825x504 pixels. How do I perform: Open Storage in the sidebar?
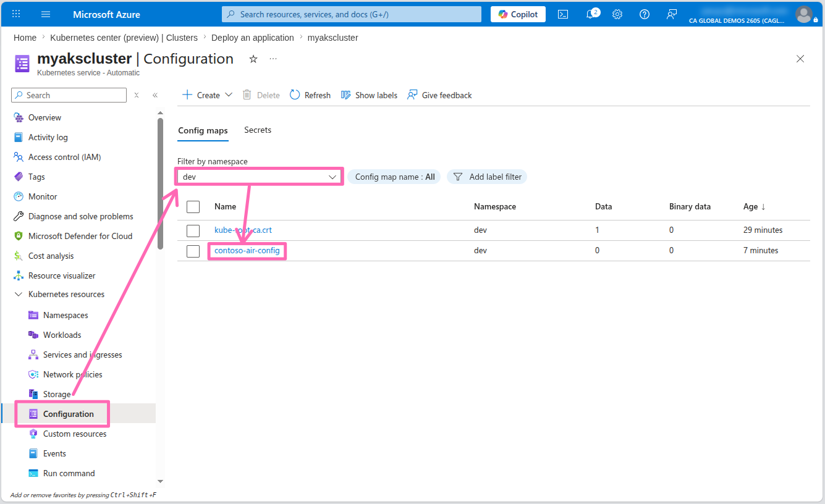tap(57, 394)
